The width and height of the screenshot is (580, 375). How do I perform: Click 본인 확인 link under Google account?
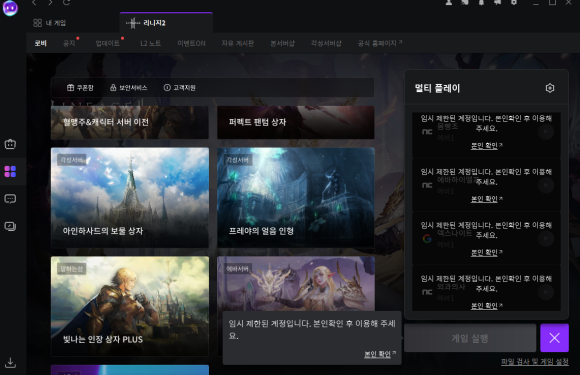[486, 253]
